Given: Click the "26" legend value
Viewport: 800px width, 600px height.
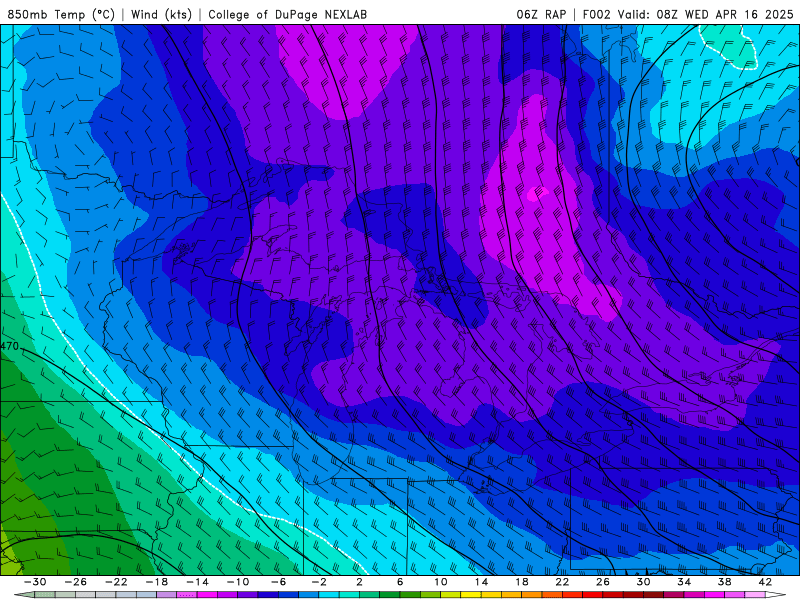Looking at the screenshot, I should [x=603, y=582].
